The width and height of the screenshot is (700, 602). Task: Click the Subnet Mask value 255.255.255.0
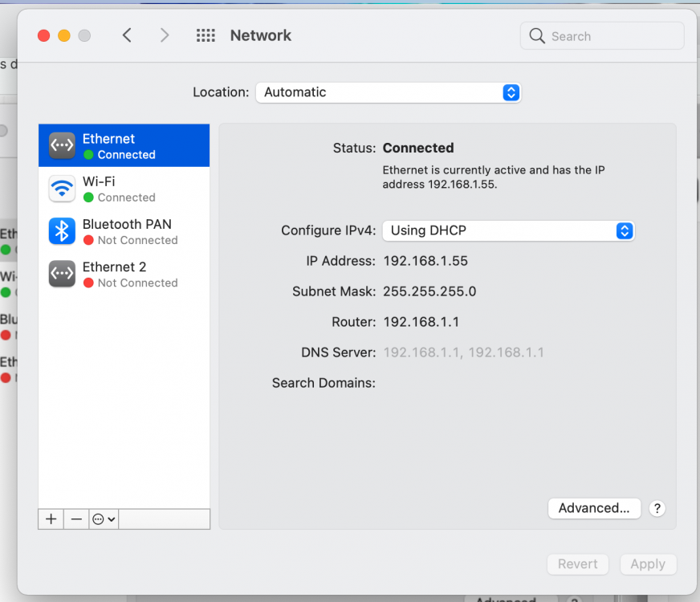click(x=429, y=291)
